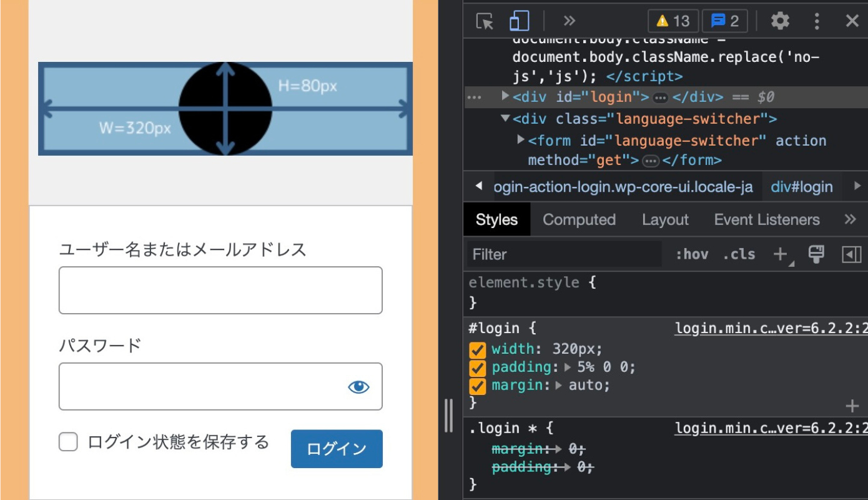Select the body breadcrumb ending in locale-ja
The height and width of the screenshot is (500, 868).
(x=623, y=187)
